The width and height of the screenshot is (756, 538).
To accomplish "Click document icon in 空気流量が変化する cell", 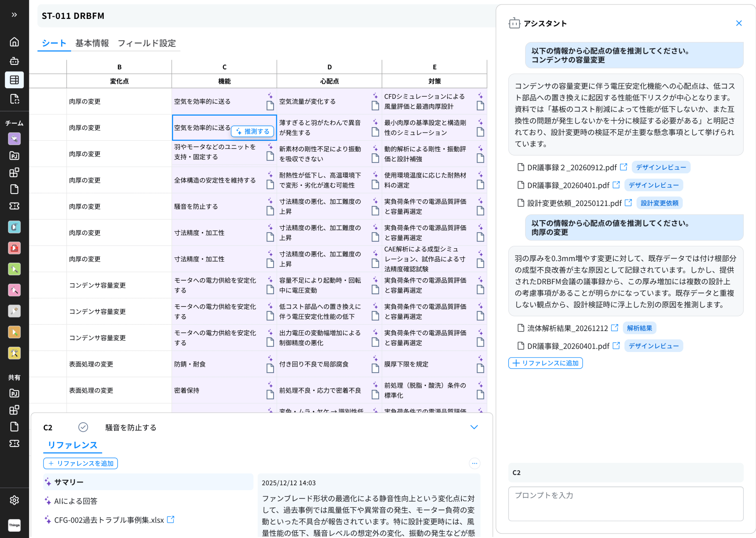I will coord(375,106).
